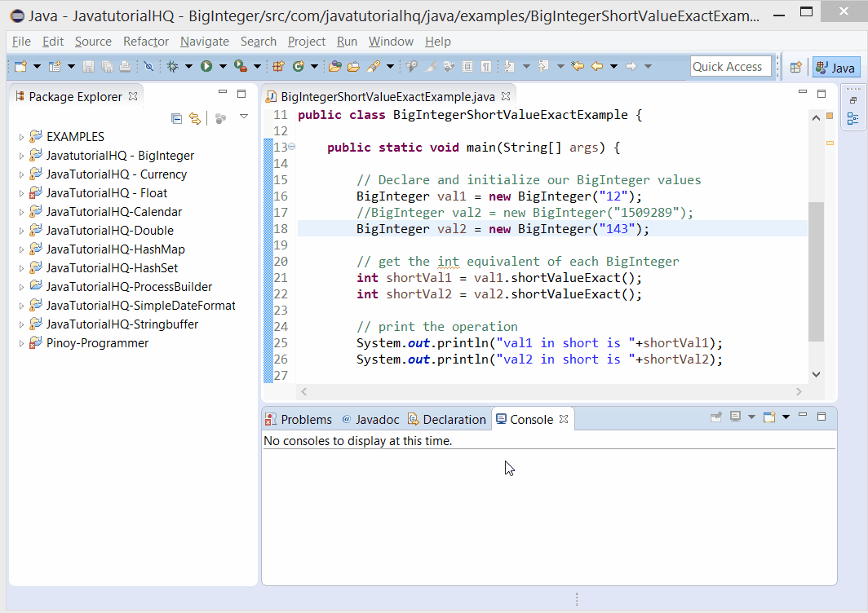
Task: Open the Run button dropdown arrow
Action: pyautogui.click(x=222, y=67)
